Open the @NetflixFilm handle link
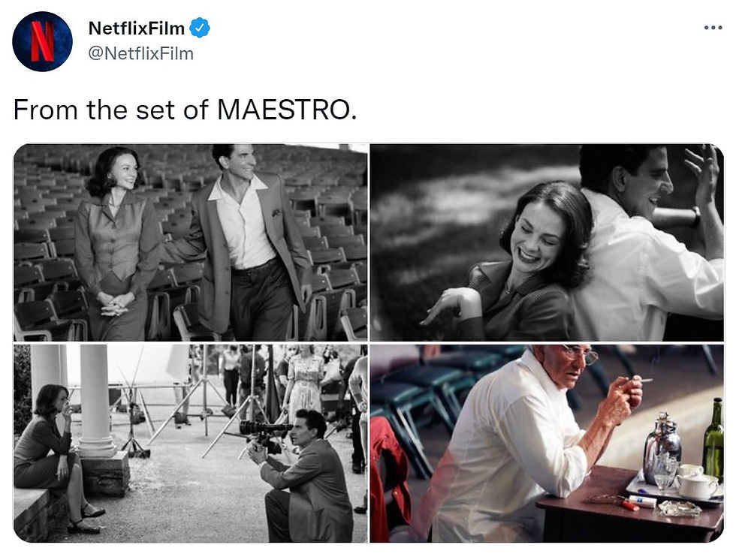The height and width of the screenshot is (560, 736). click(140, 53)
